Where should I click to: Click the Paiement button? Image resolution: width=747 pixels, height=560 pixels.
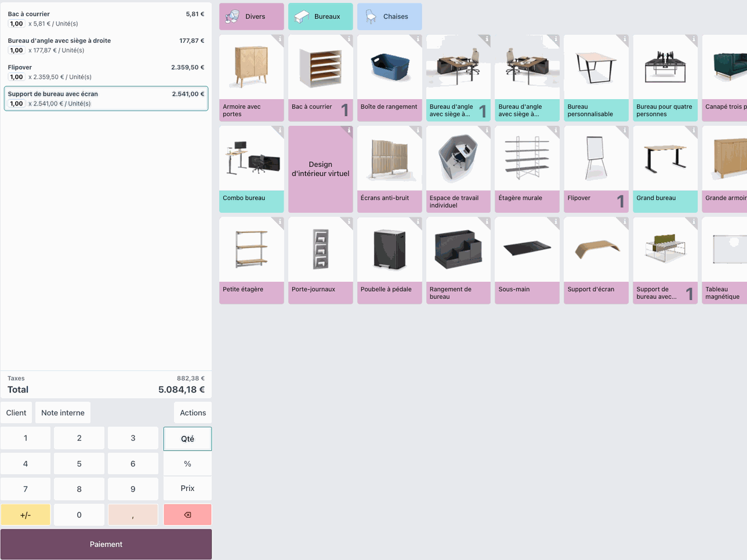point(106,544)
